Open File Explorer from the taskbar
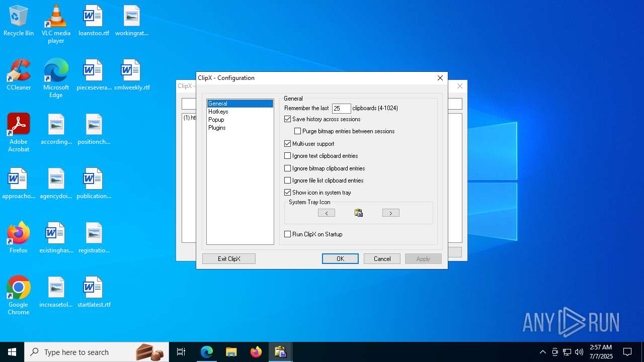The width and height of the screenshot is (644, 362). point(231,352)
